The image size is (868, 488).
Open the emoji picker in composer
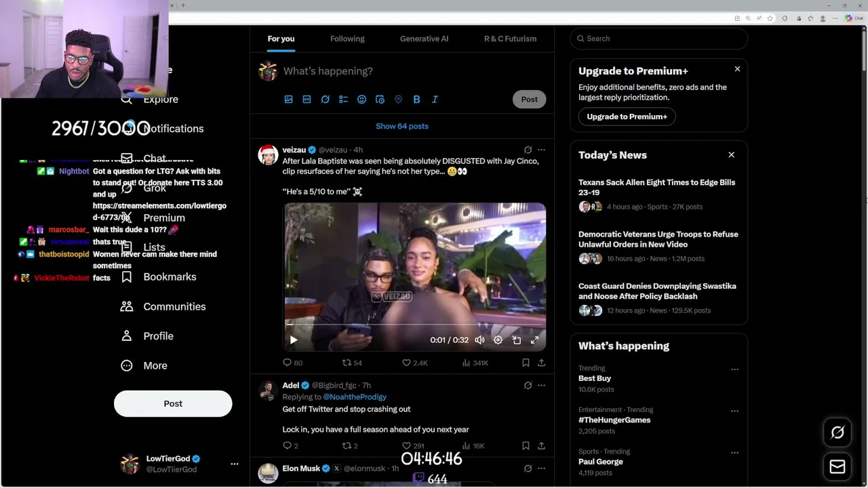pyautogui.click(x=361, y=99)
